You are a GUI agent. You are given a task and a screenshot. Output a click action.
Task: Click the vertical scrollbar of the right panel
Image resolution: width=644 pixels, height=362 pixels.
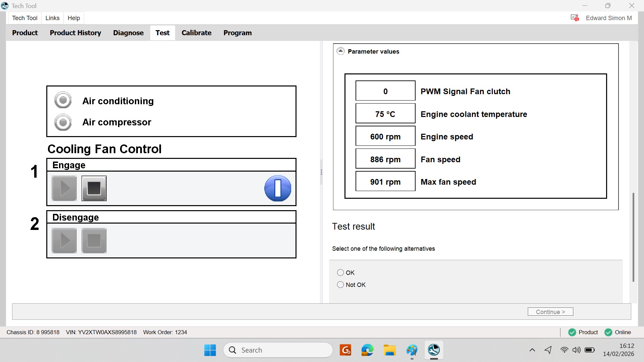pyautogui.click(x=633, y=237)
